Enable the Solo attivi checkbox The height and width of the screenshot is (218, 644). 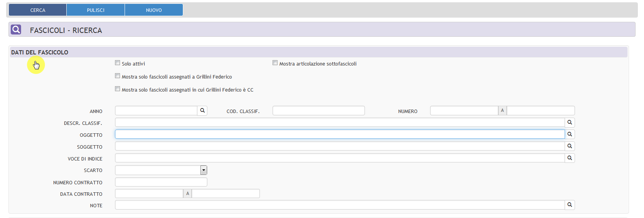pyautogui.click(x=118, y=63)
